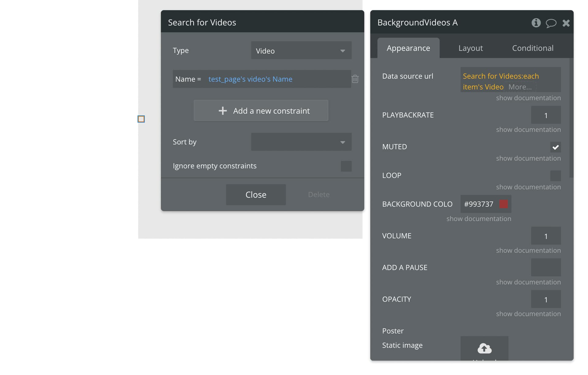The width and height of the screenshot is (588, 375).
Task: Click the OPACITY value field
Action: 546,299
